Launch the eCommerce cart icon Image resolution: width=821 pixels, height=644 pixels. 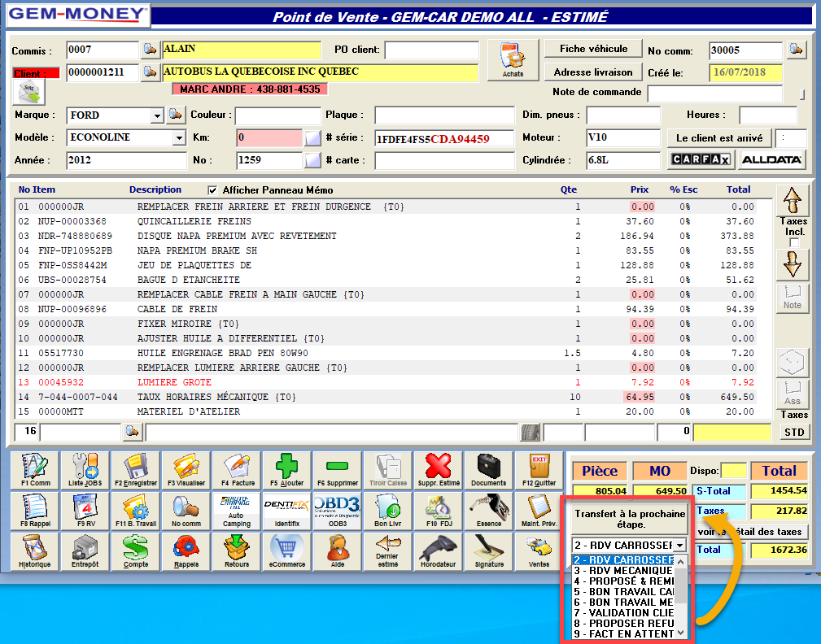[287, 551]
